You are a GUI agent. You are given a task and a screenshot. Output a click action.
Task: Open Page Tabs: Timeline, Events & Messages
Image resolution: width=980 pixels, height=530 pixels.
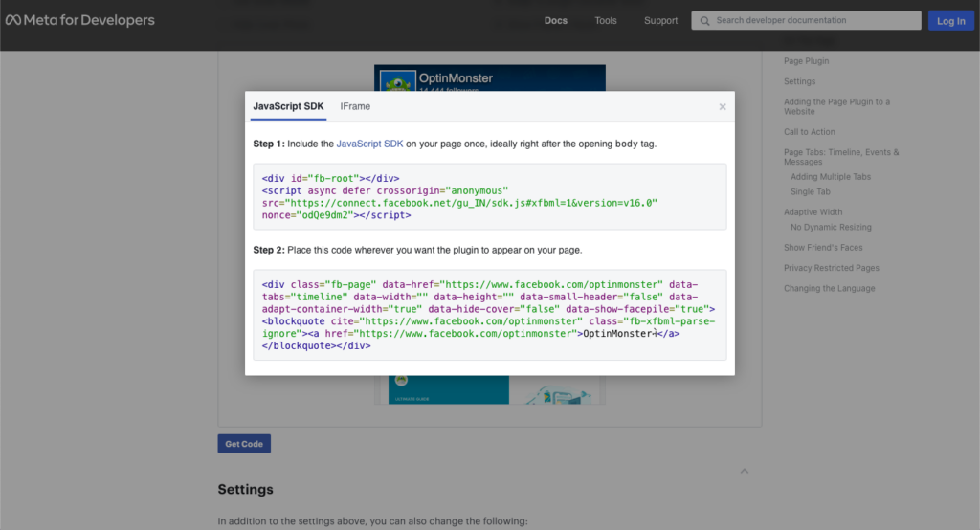841,157
